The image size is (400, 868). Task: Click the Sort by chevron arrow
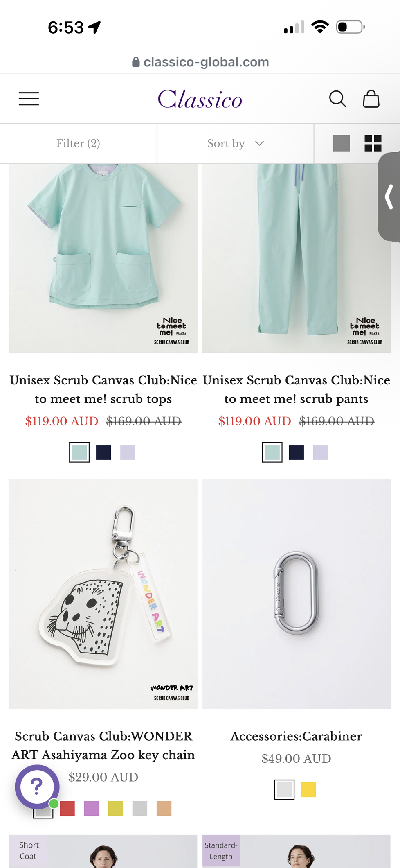(x=259, y=143)
